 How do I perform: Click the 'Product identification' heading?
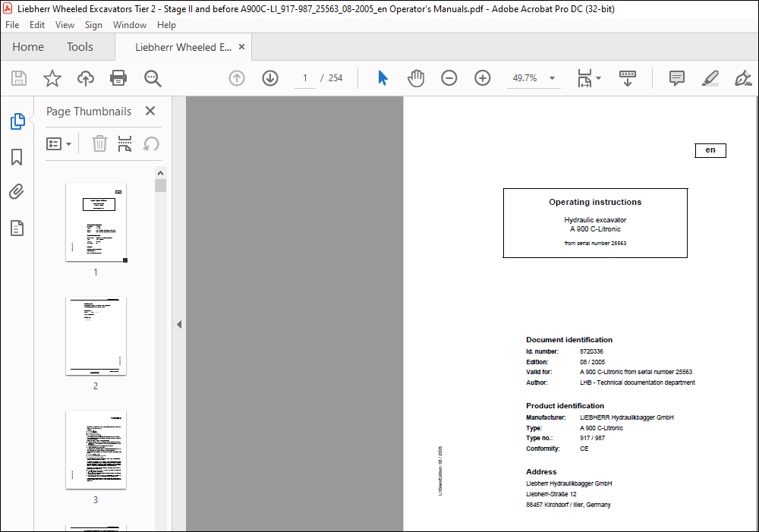pos(565,406)
